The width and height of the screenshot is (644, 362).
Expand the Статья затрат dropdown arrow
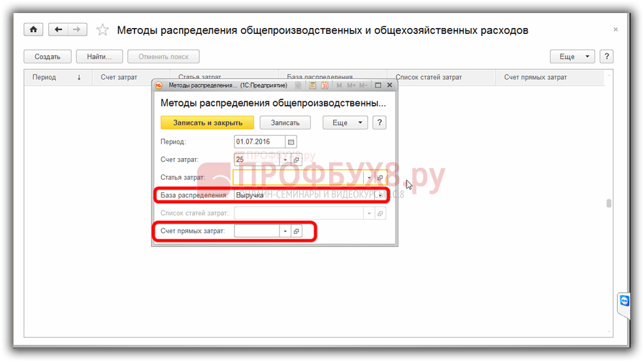[x=369, y=178]
